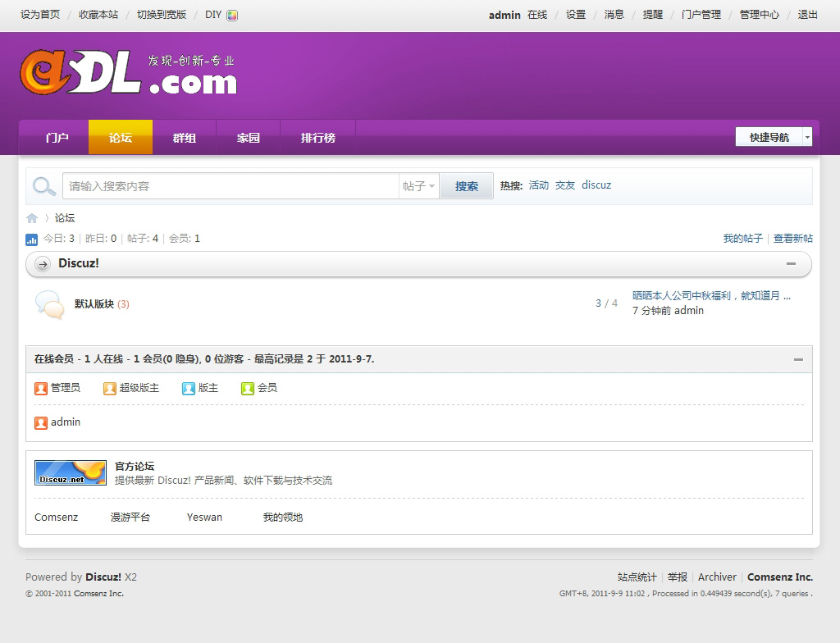Open 我的帖子 link
This screenshot has width=840, height=643.
tap(743, 239)
